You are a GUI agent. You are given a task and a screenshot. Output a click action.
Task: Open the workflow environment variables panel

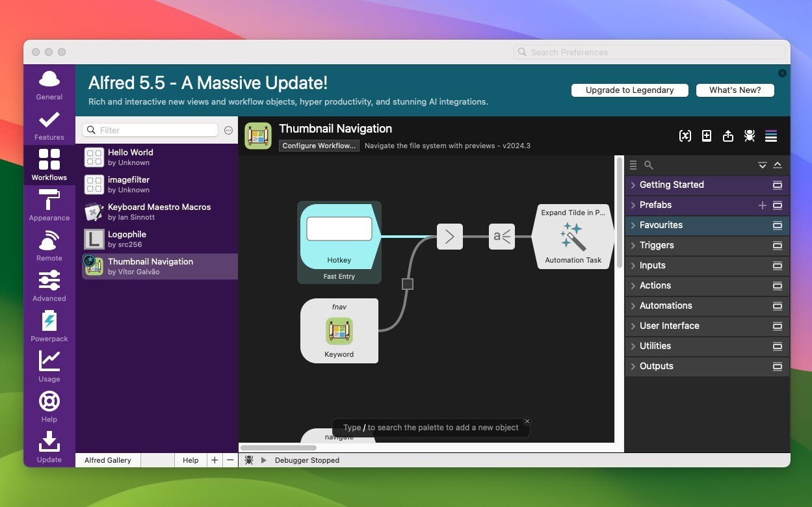point(685,136)
